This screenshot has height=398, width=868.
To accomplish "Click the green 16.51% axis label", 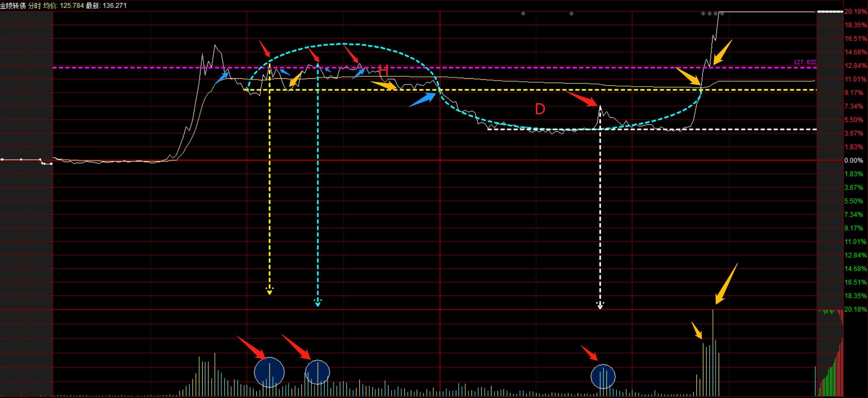I will [x=855, y=282].
